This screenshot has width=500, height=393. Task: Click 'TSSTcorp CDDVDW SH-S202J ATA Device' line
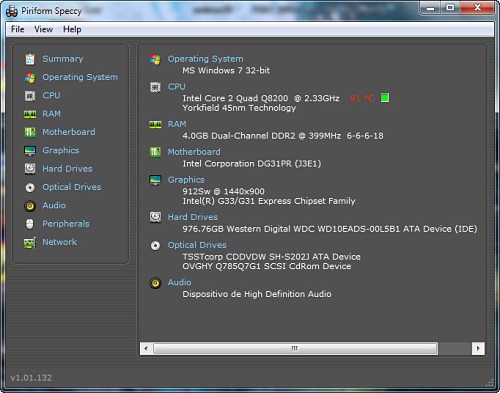(x=271, y=257)
